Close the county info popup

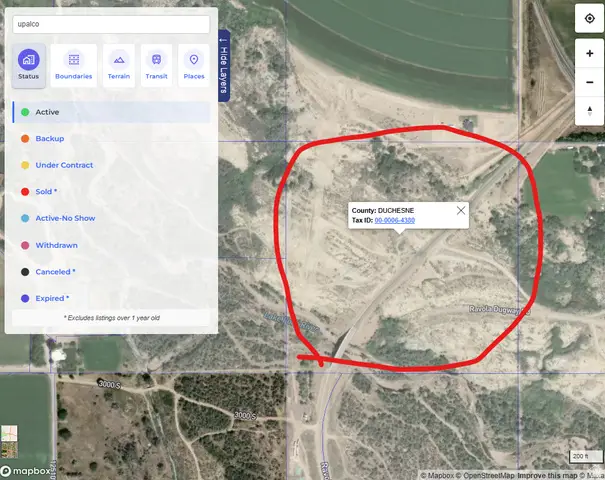click(461, 210)
